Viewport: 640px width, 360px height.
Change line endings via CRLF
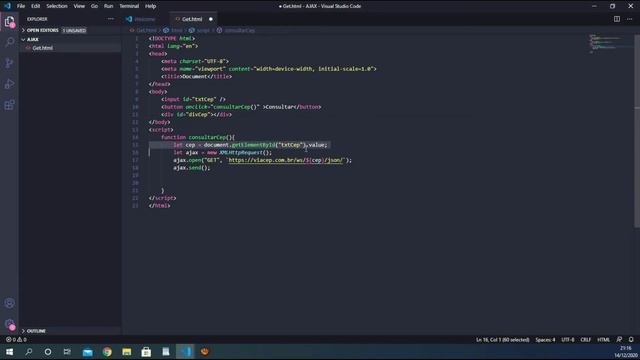586,340
